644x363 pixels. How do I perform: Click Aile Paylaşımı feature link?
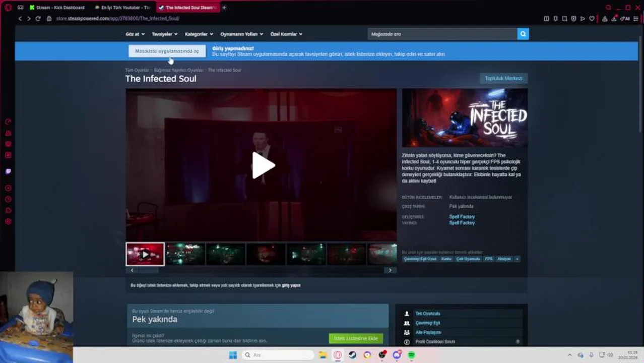(x=428, y=332)
